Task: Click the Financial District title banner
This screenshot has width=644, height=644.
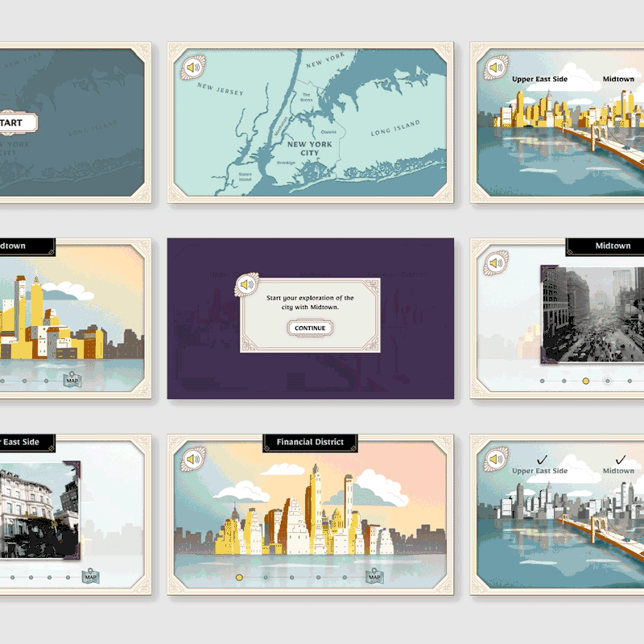Action: click(310, 442)
